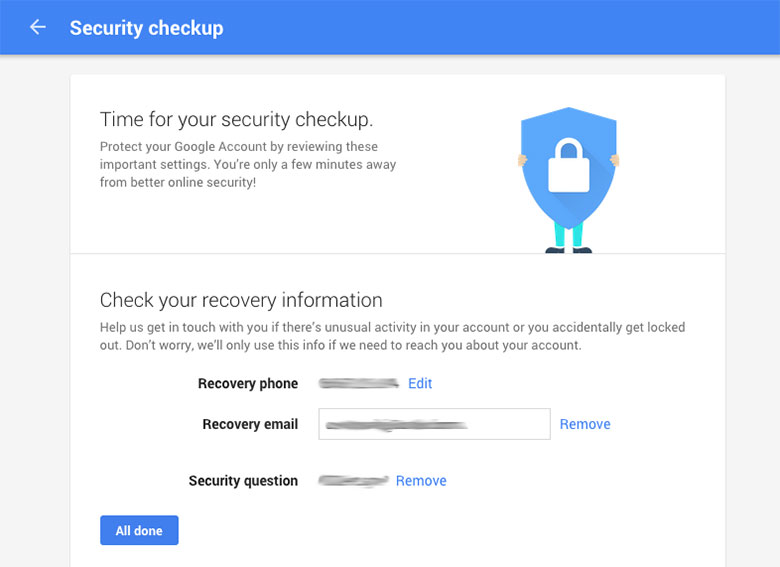Click the 'Help us get in touch' description
780x567 pixels.
(x=392, y=336)
